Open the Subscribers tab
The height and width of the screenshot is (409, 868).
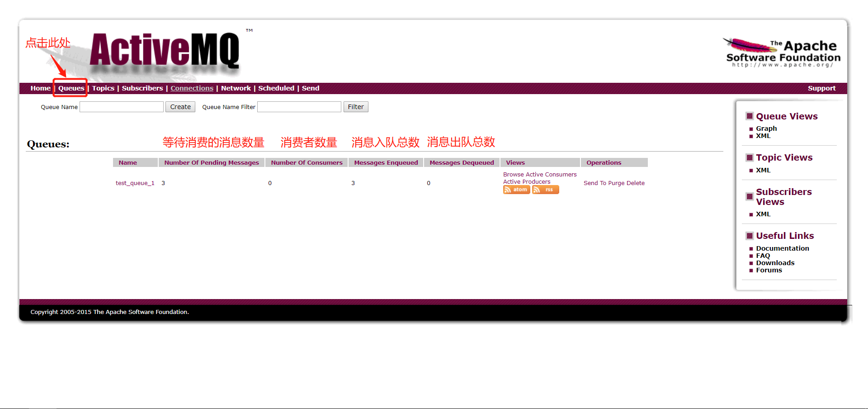142,88
